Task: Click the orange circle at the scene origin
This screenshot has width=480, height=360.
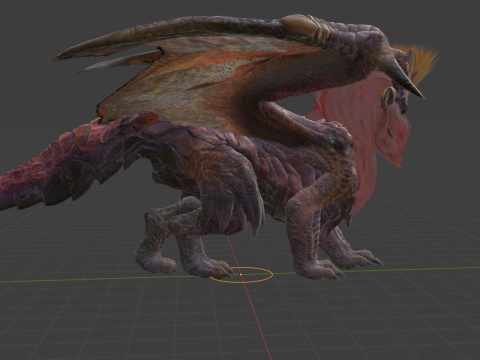Action: (241, 275)
